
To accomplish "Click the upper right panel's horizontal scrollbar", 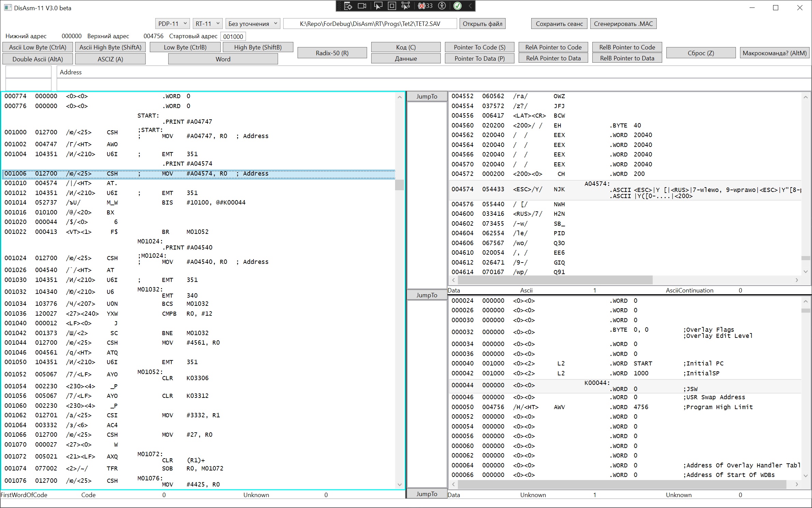I will (555, 280).
